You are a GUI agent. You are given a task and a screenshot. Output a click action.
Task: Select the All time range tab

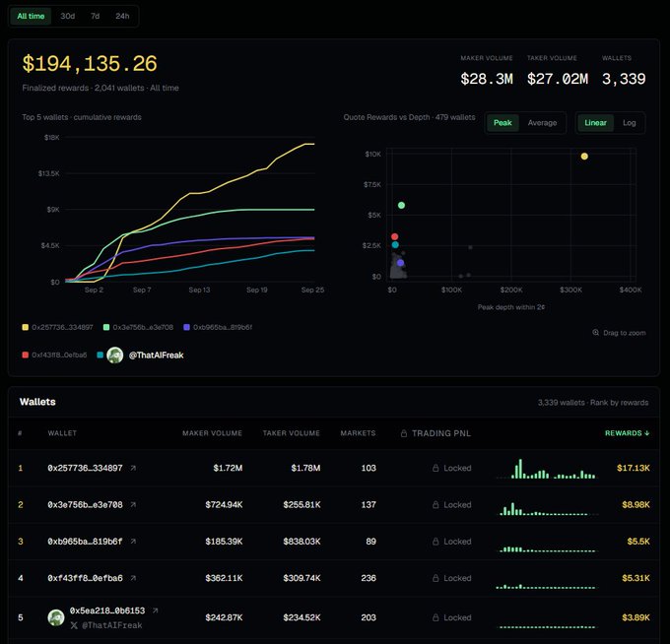tap(31, 16)
